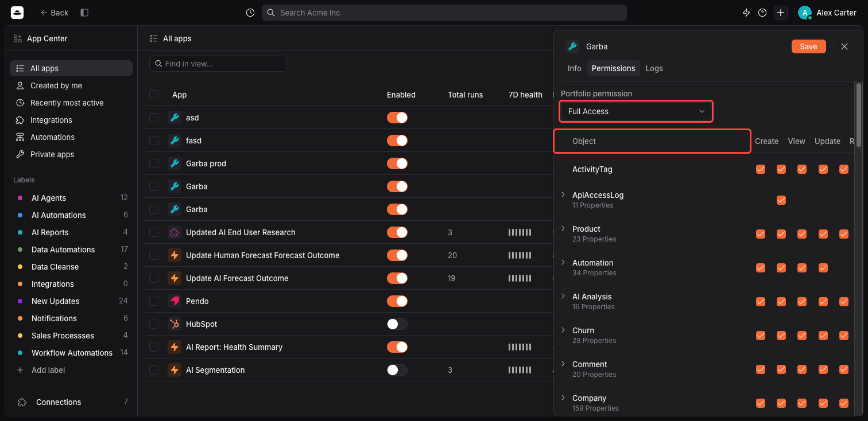The width and height of the screenshot is (868, 421).
Task: Click the plus icon beside Add label
Action: point(20,370)
